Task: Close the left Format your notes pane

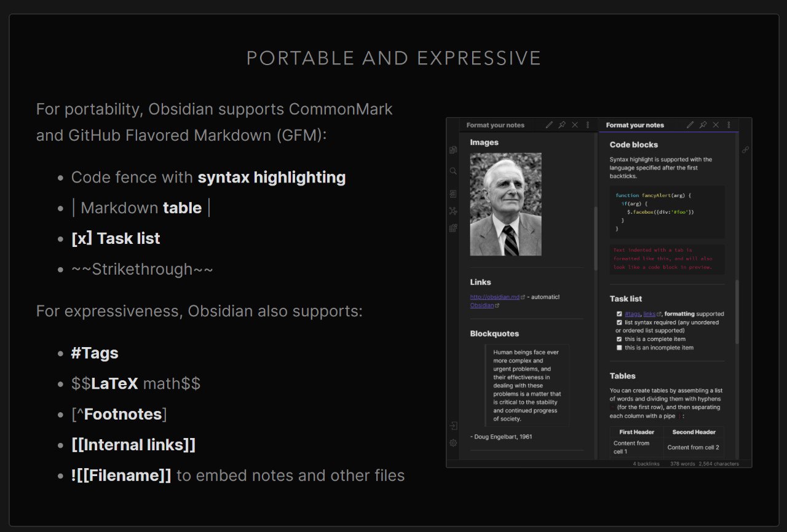Action: pos(575,125)
